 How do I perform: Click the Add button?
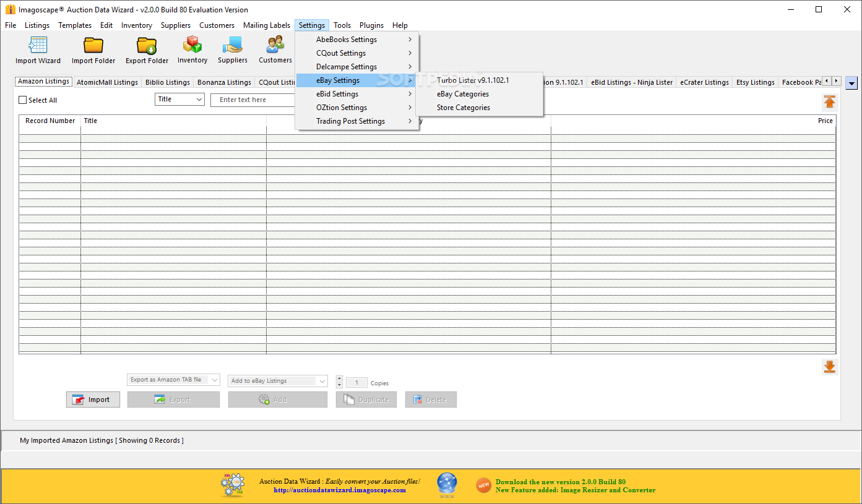(277, 399)
